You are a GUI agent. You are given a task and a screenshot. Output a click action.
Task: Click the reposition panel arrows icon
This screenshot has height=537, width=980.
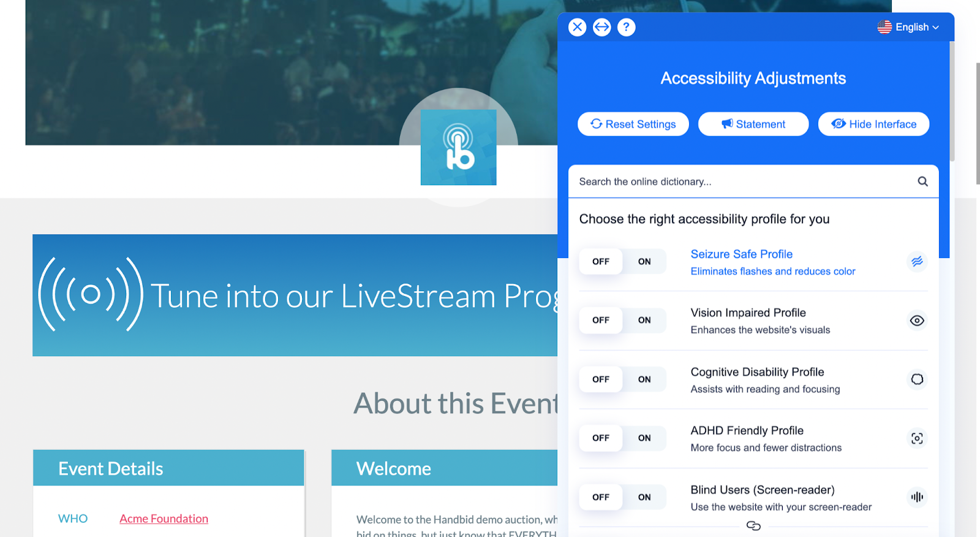(x=602, y=27)
